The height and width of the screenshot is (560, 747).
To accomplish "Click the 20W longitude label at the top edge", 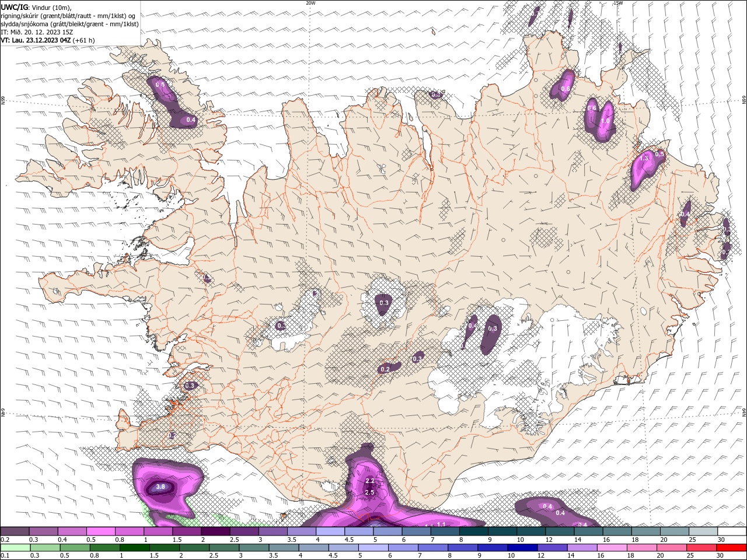I will [x=310, y=3].
